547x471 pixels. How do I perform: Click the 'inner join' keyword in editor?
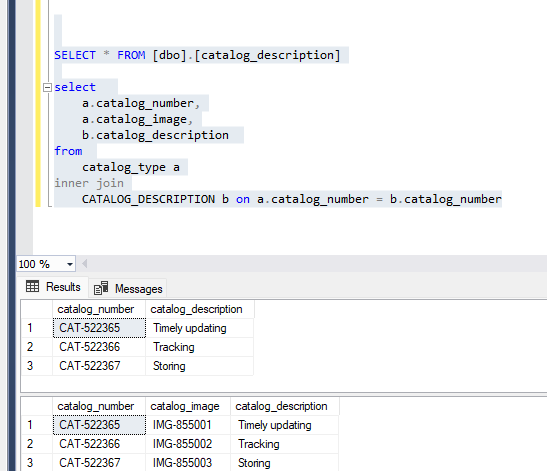point(89,183)
